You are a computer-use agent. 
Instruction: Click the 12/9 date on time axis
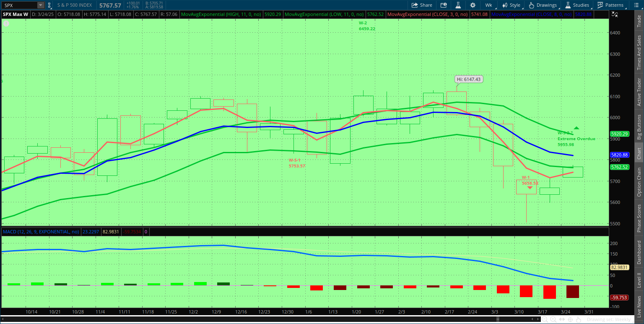217,312
